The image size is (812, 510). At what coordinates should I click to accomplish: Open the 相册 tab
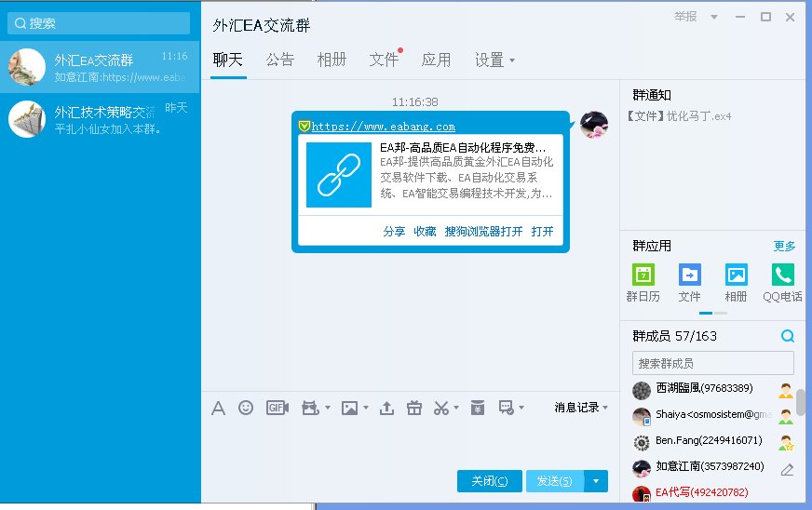click(x=332, y=60)
